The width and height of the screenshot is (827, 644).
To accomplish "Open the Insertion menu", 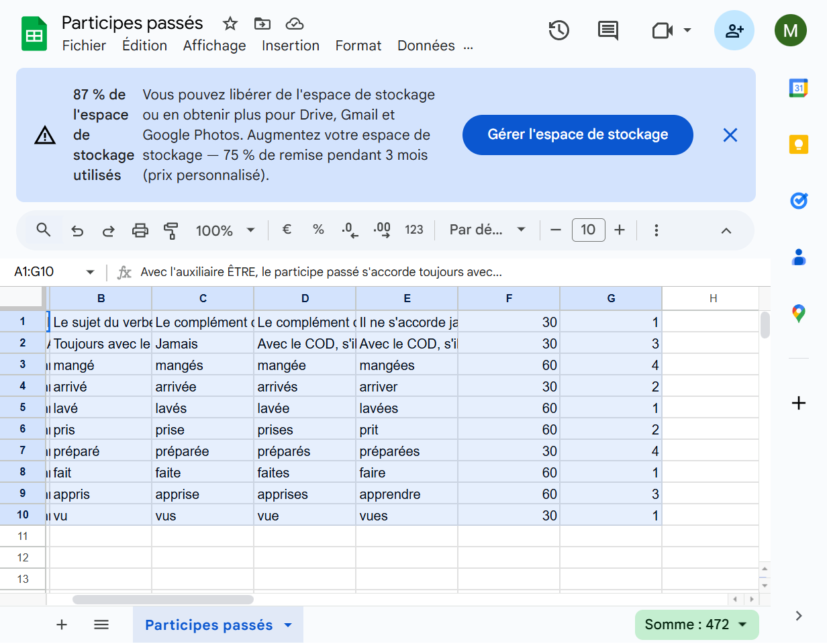I will tap(291, 46).
